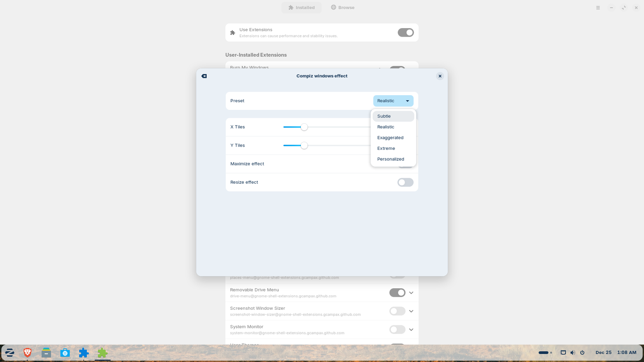Open the hamburger menu in the Extensions window
The image size is (644, 362).
[598, 7]
